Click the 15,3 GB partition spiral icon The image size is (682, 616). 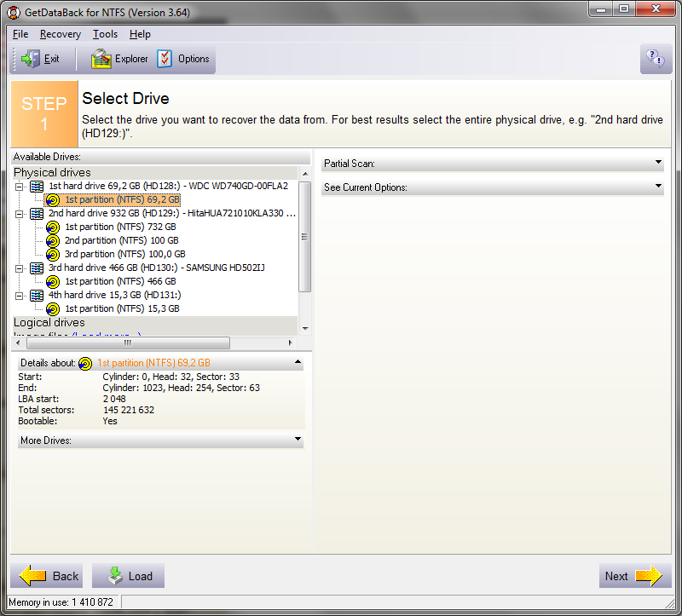[x=53, y=309]
